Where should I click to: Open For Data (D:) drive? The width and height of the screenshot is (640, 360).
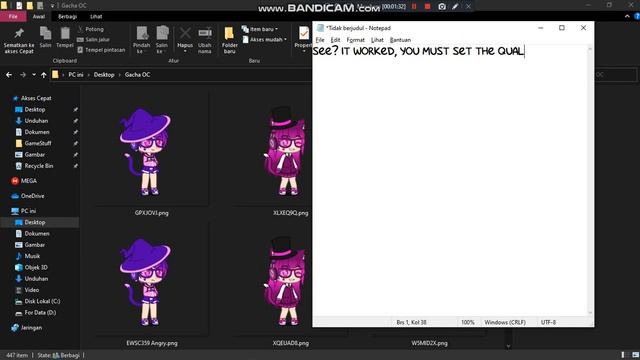pyautogui.click(x=40, y=313)
